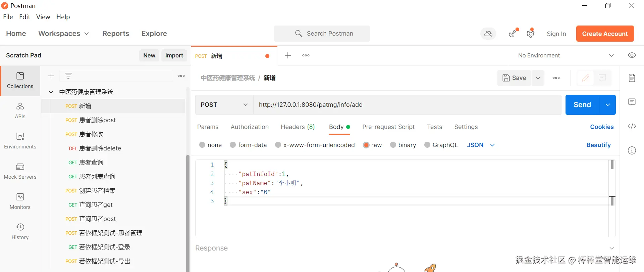Screen dimensions: 644x272
Task: Click the environment quick look eye icon
Action: (x=632, y=55)
